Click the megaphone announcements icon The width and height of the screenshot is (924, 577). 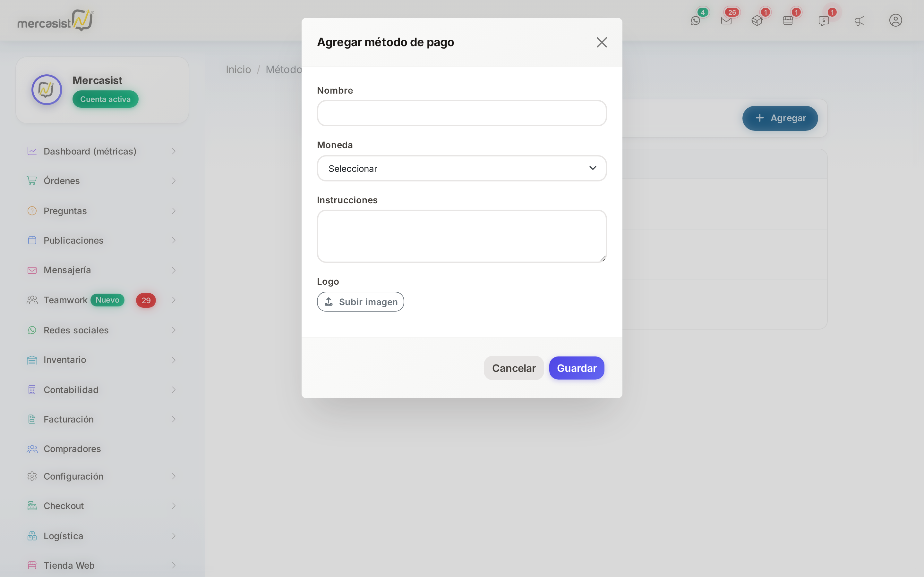tap(860, 21)
